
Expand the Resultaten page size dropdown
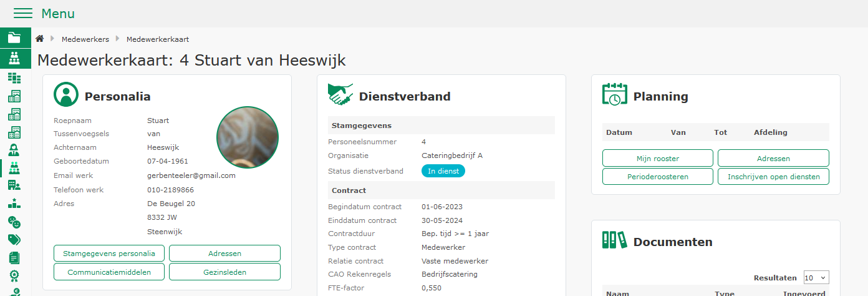click(816, 277)
